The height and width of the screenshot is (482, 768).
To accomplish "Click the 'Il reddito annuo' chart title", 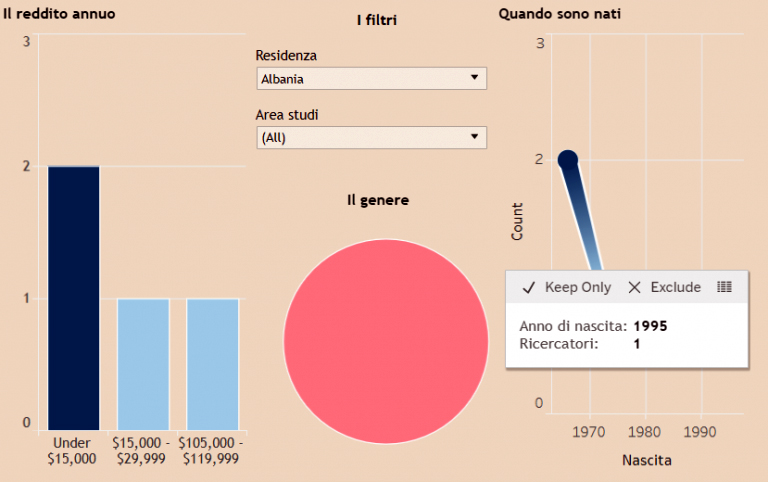I will [x=58, y=14].
